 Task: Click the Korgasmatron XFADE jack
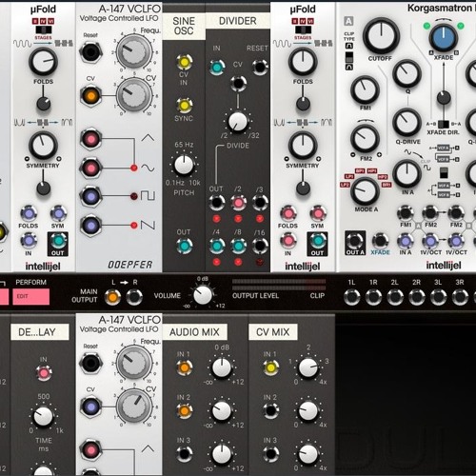tap(380, 241)
